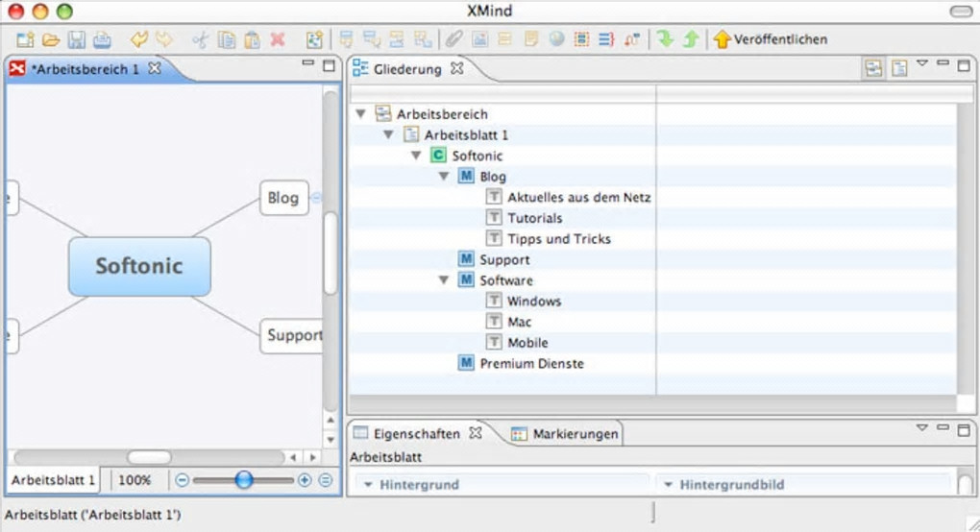The image size is (980, 532).
Task: Insert subtopic with second topic icon
Action: pos(372,40)
